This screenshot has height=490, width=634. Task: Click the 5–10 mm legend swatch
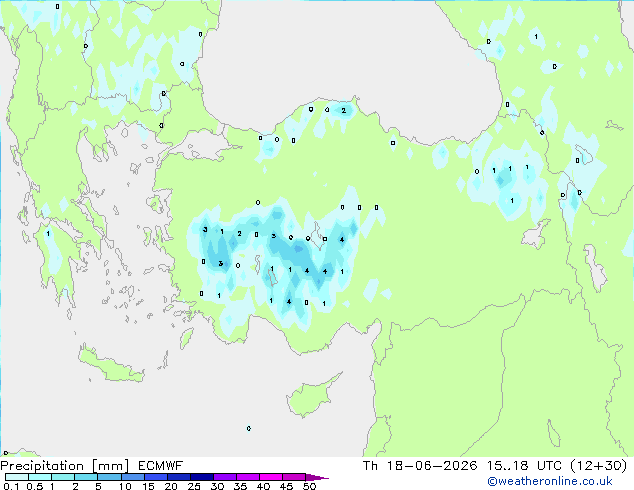(109, 477)
